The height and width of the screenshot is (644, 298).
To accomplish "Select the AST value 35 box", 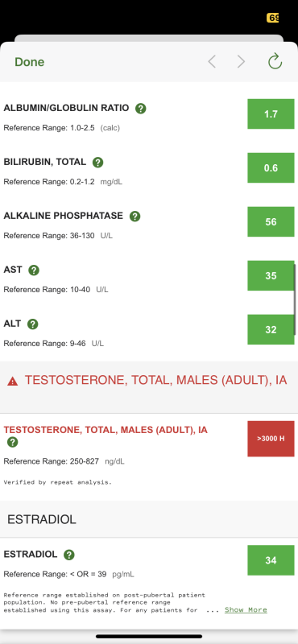I will click(271, 275).
